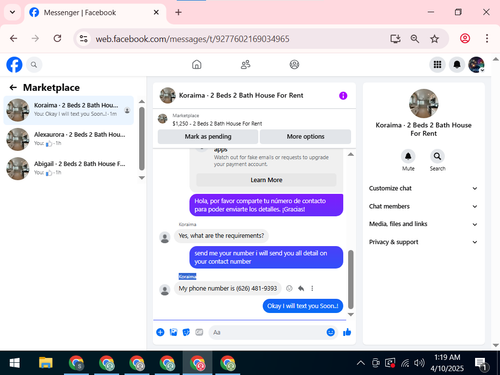
Task: Click the conversation list scrollbar thumb
Action: [142, 139]
